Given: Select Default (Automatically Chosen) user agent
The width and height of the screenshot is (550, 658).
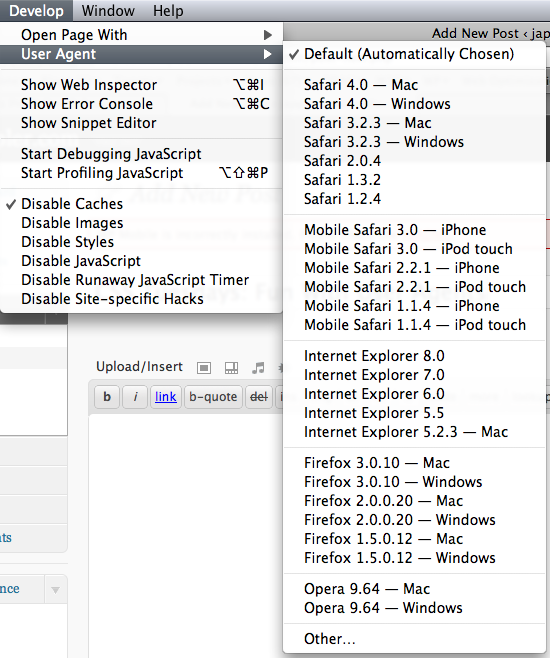Looking at the screenshot, I should coord(414,54).
